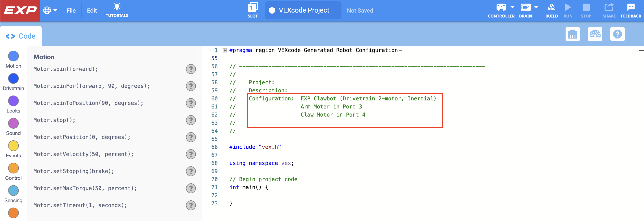This screenshot has height=221, width=644.
Task: Open help for Motor.spin command
Action: pyautogui.click(x=191, y=69)
